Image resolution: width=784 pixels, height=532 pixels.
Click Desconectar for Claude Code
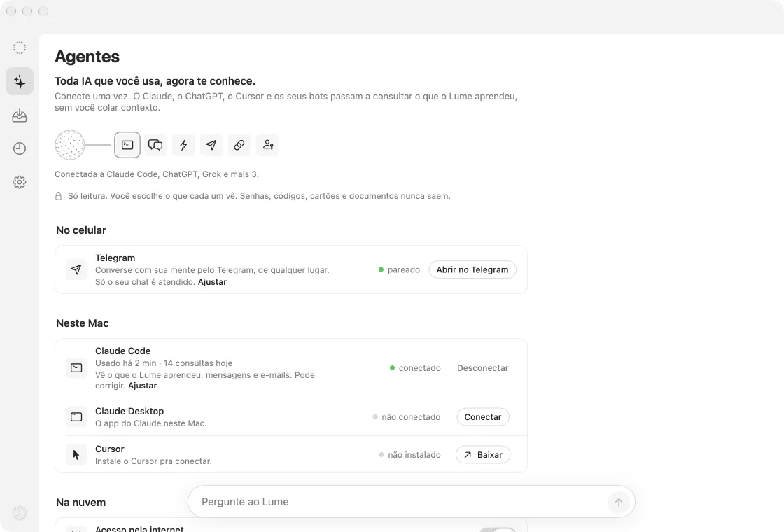(x=482, y=368)
